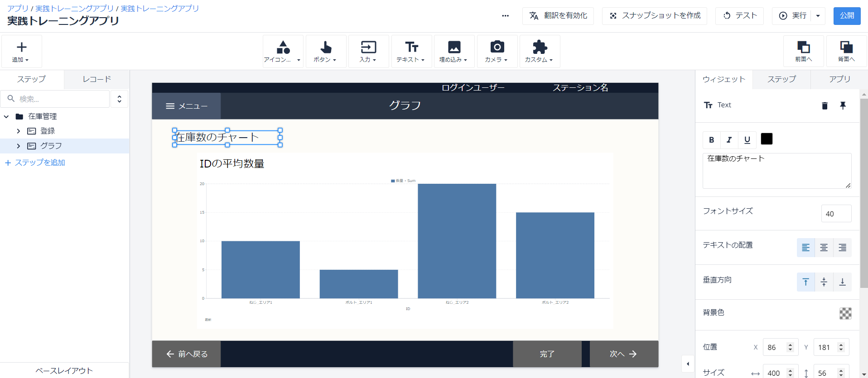This screenshot has height=378, width=868.
Task: Send widget backward with 背面へ
Action: coord(846,52)
